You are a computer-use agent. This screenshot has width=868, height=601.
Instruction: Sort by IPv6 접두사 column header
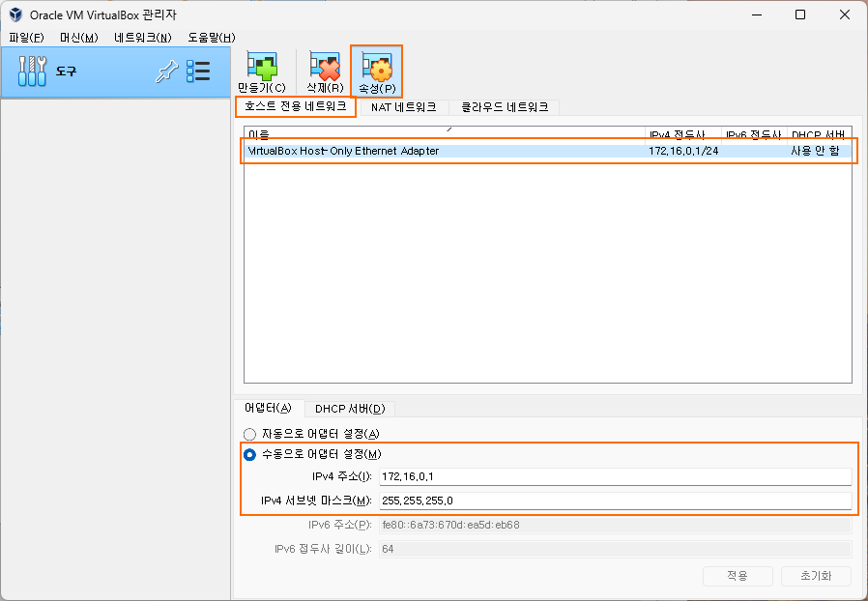754,134
